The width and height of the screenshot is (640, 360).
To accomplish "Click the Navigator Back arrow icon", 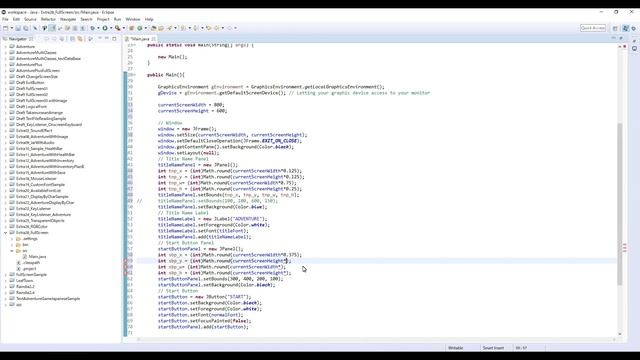I will (46, 39).
